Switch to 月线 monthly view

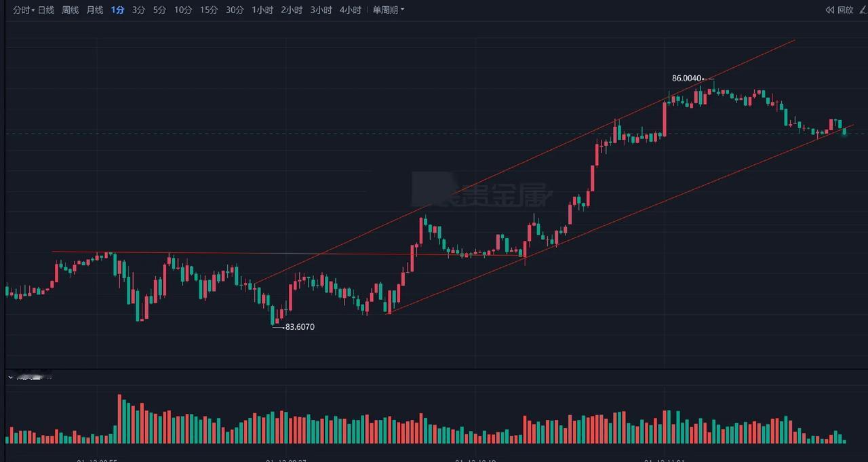click(x=94, y=10)
